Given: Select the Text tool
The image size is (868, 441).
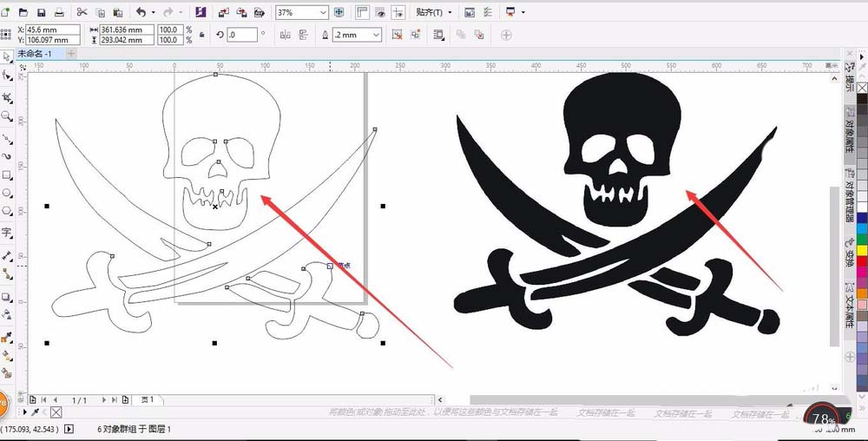Looking at the screenshot, I should point(7,233).
